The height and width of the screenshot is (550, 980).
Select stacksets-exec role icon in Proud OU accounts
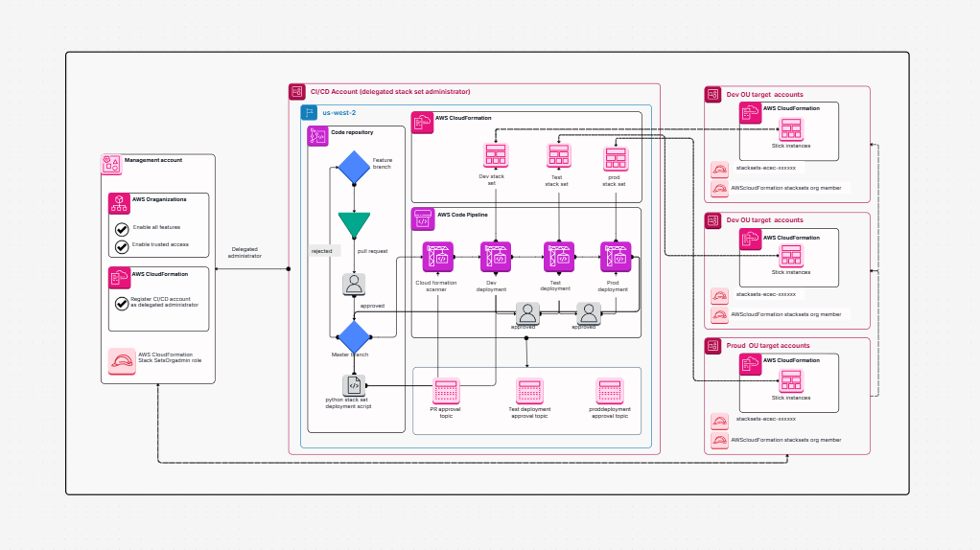click(x=719, y=421)
